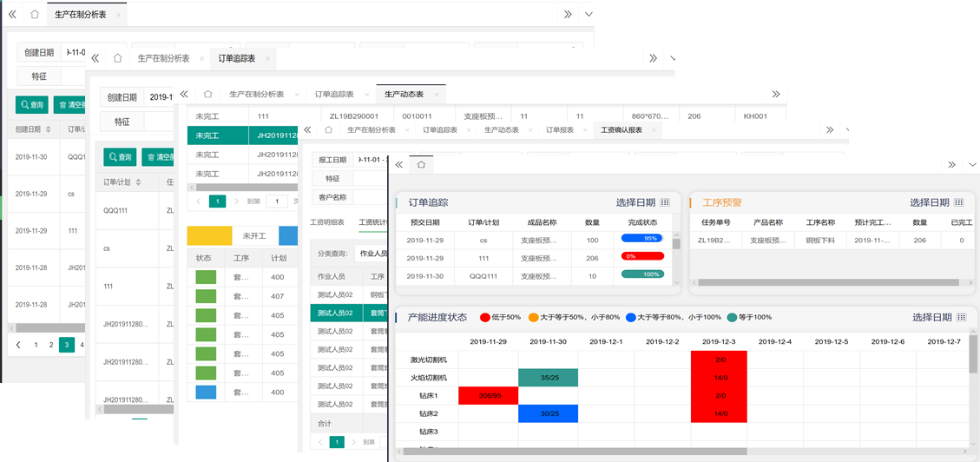Viewport: 980px width, 462px height.
Task: Click the double-right arrow in the front dashboard window
Action: pyautogui.click(x=951, y=164)
